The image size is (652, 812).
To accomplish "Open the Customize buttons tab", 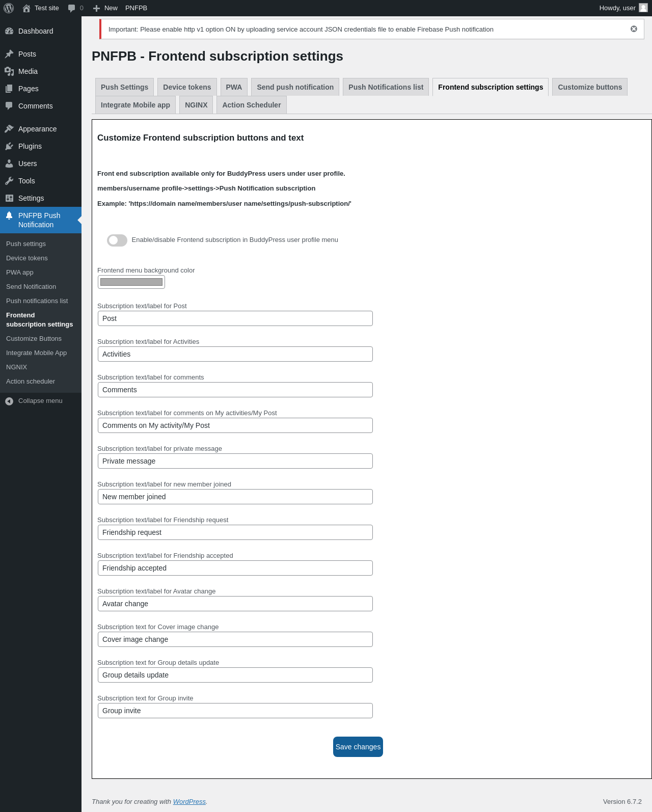I will (590, 87).
